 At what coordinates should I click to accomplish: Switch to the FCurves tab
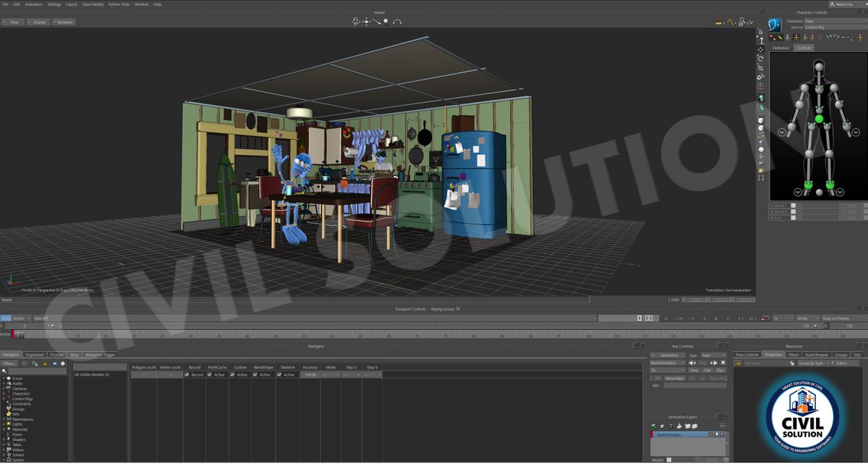point(57,355)
